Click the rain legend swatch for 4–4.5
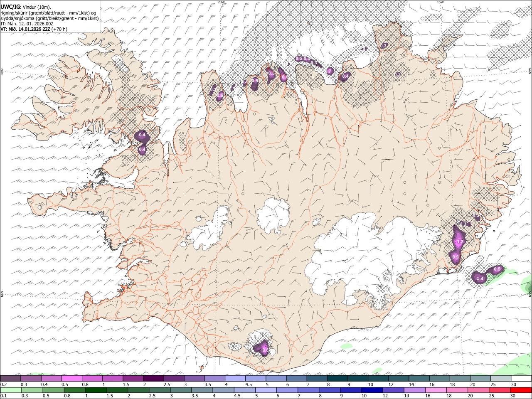 [x=223, y=390]
